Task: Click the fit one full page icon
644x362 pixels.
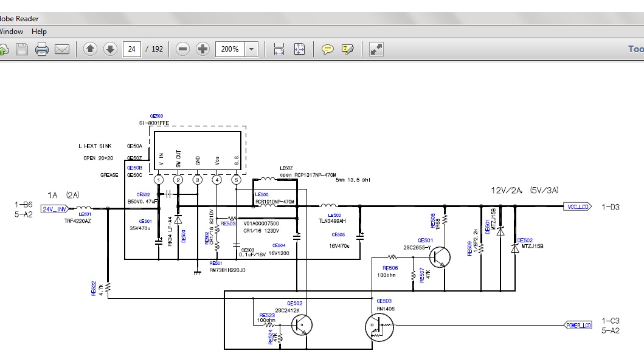Action: pos(299,49)
